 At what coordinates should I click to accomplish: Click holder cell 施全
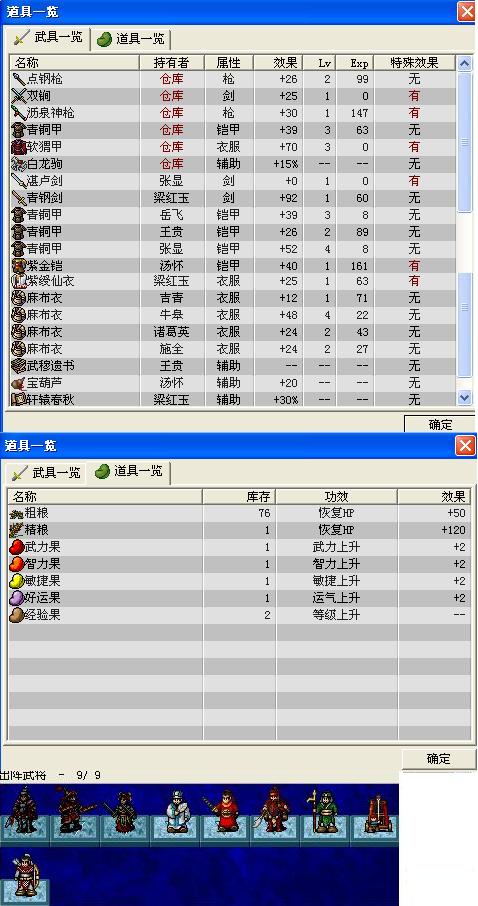click(x=171, y=349)
